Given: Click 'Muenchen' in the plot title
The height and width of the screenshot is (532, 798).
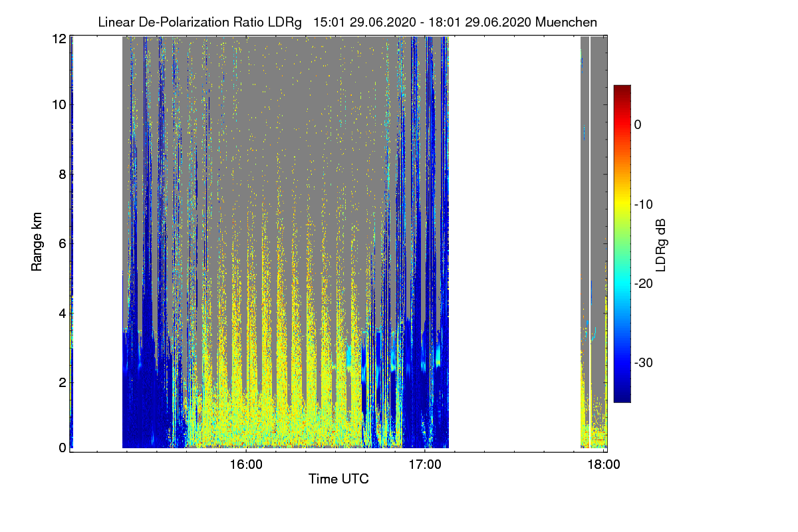Looking at the screenshot, I should tap(567, 22).
